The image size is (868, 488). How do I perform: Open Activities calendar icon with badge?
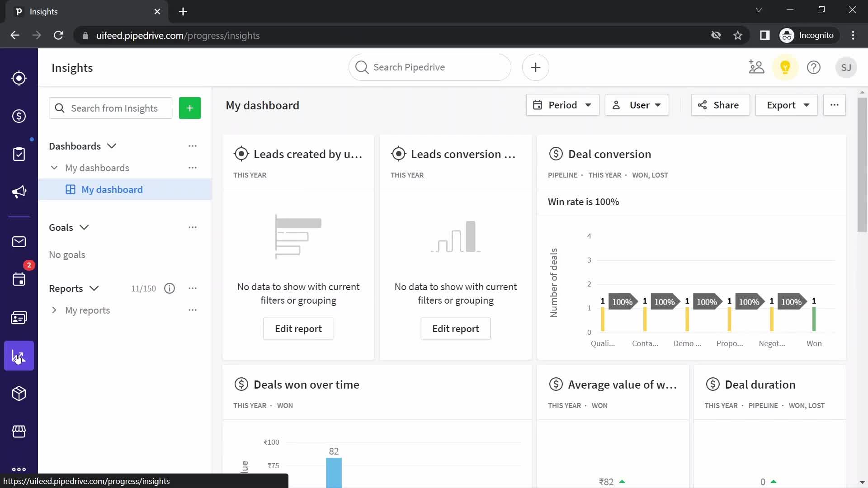pyautogui.click(x=19, y=279)
